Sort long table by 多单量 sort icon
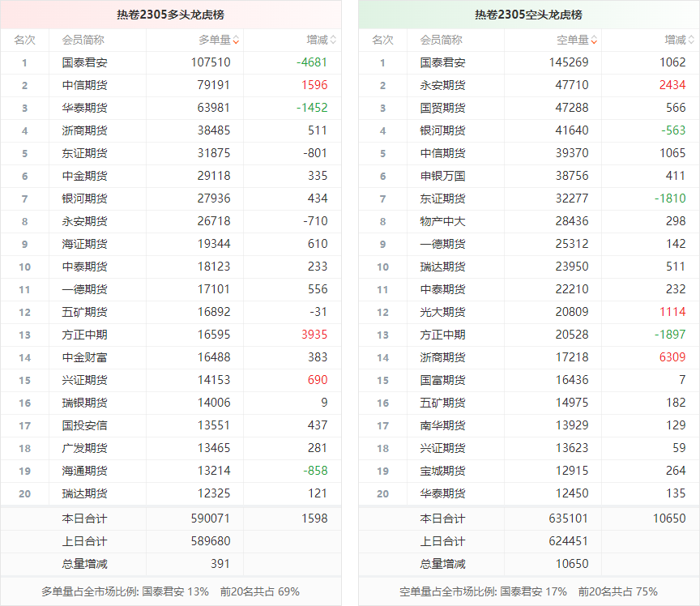The image size is (700, 606). (236, 40)
